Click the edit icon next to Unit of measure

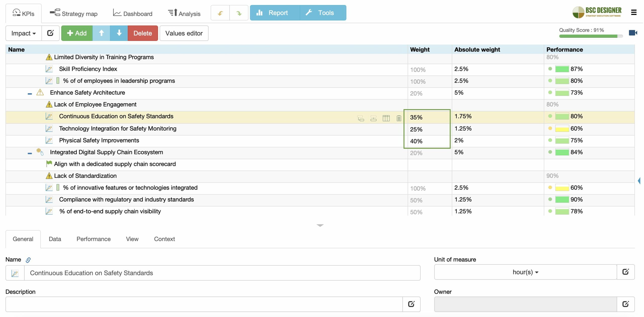pos(626,272)
